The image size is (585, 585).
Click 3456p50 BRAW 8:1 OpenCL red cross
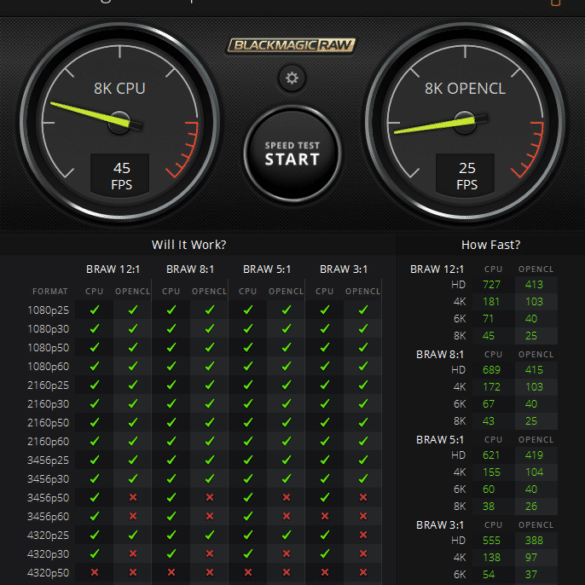210,497
